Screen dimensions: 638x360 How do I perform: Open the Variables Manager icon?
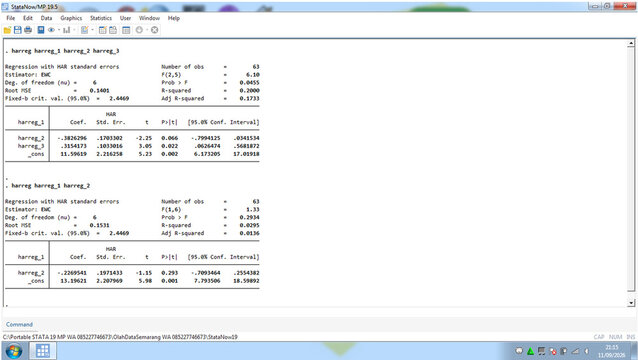pyautogui.click(x=126, y=30)
